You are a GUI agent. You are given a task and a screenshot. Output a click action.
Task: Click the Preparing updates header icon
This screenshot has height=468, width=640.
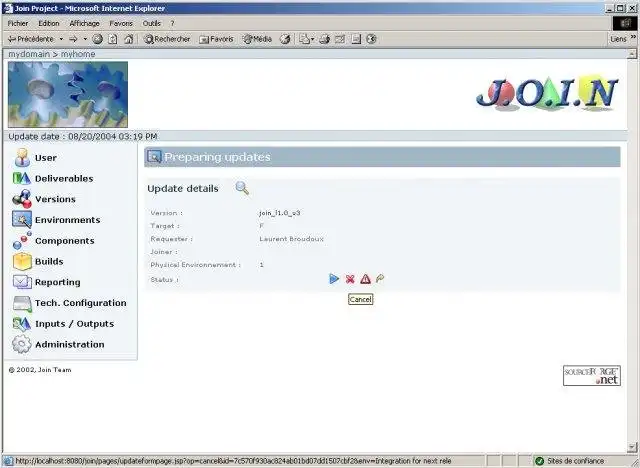tap(154, 157)
